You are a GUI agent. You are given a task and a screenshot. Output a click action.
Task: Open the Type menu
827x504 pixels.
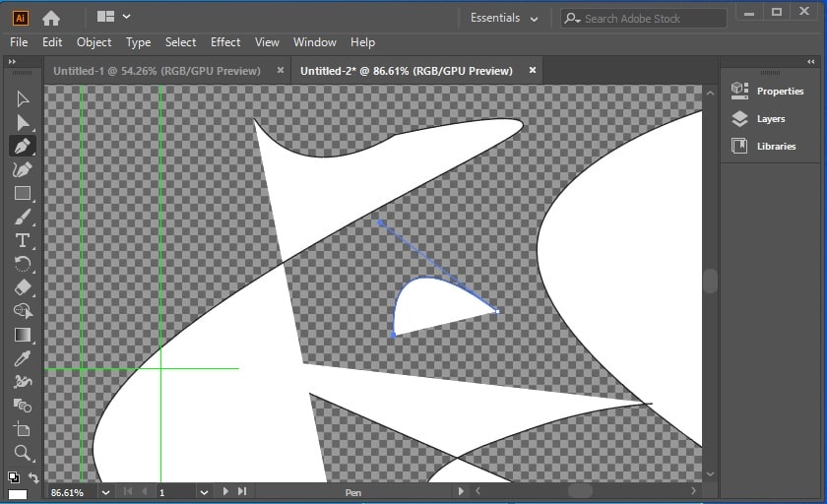tap(138, 42)
